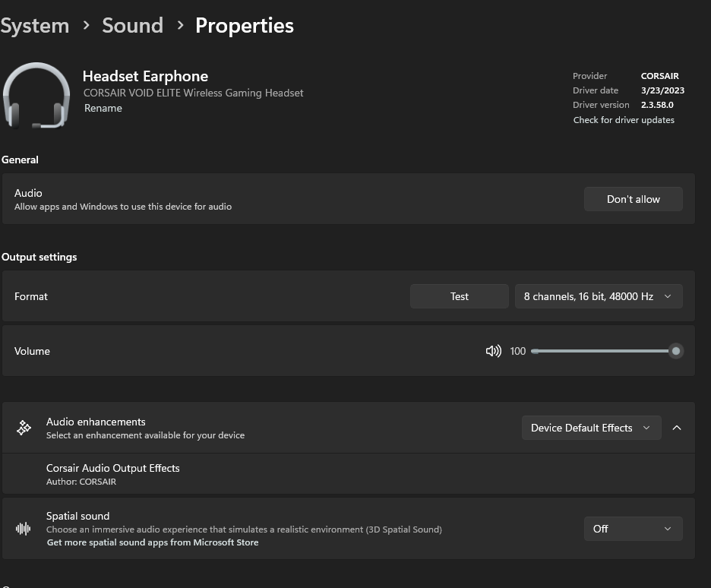Click the Test button for audio format
This screenshot has width=711, height=588.
click(x=459, y=296)
